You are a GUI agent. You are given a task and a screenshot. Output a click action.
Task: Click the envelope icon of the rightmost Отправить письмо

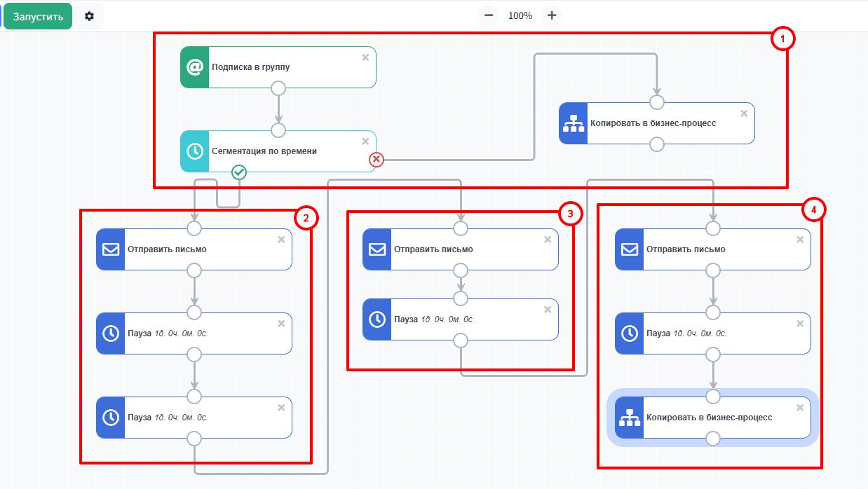(629, 249)
